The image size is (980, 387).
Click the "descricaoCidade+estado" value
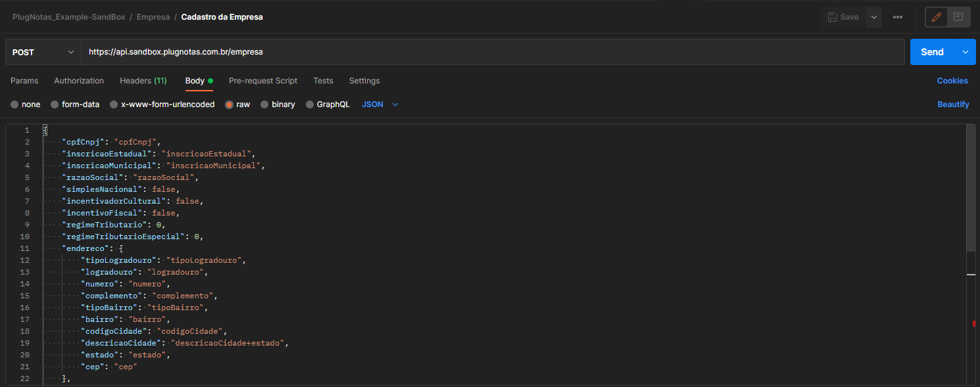(x=227, y=343)
